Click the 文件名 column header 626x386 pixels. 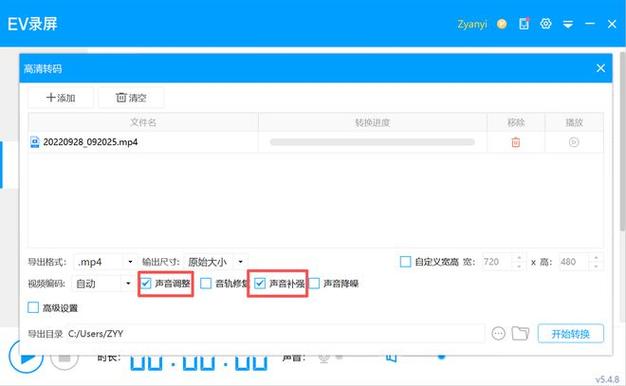coord(143,122)
